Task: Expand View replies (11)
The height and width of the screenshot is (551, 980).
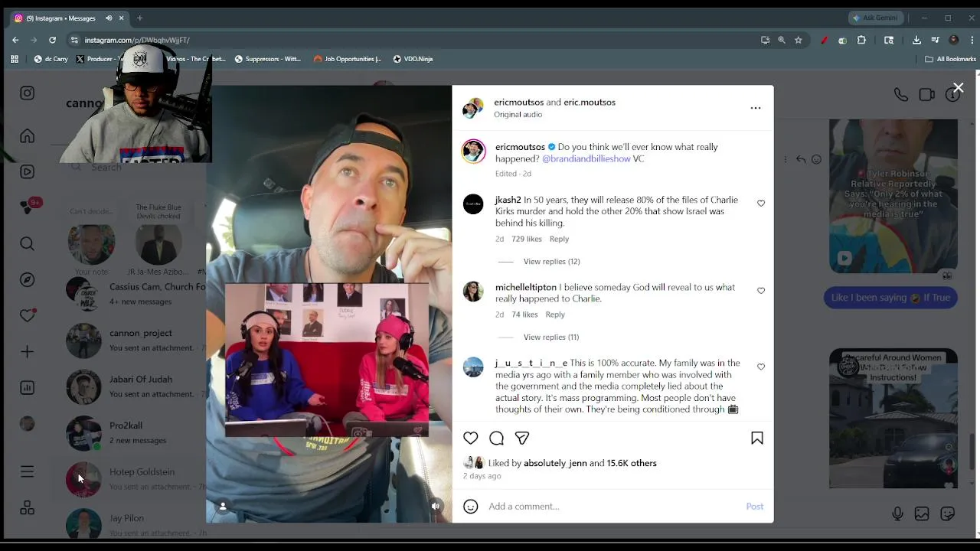Action: click(551, 337)
